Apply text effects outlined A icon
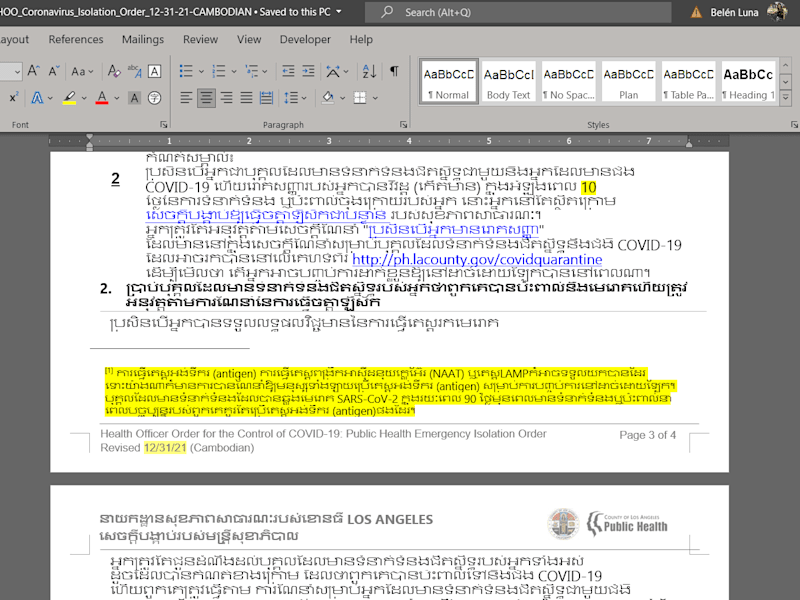Viewport: 800px width, 600px height. pos(37,97)
